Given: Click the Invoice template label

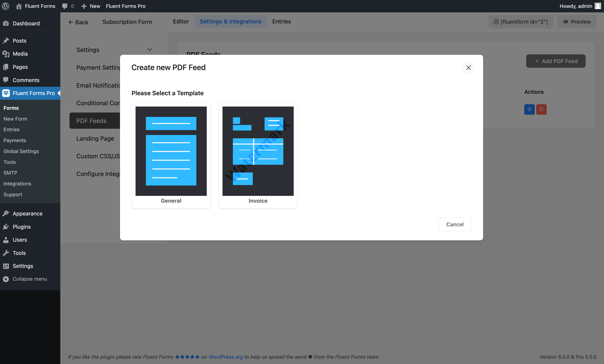Looking at the screenshot, I should coord(258,201).
